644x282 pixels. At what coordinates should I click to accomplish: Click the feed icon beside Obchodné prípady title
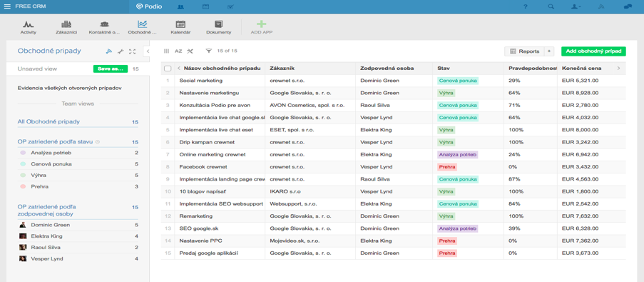[109, 51]
